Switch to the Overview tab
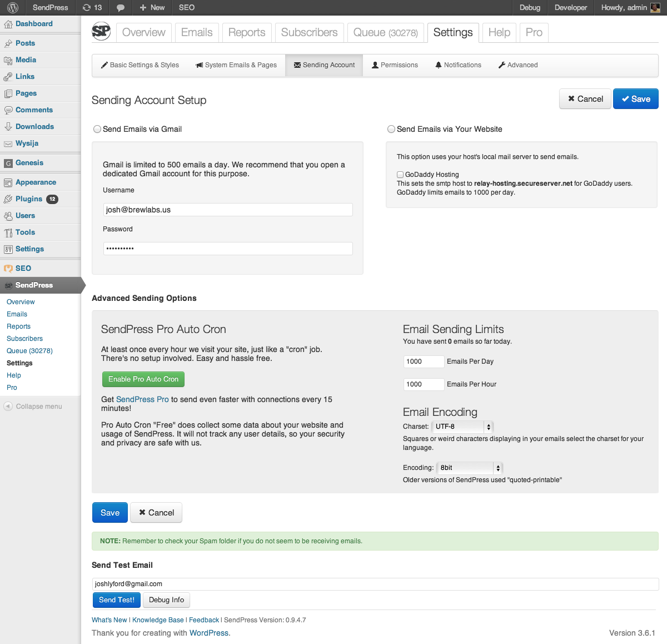 (x=144, y=32)
